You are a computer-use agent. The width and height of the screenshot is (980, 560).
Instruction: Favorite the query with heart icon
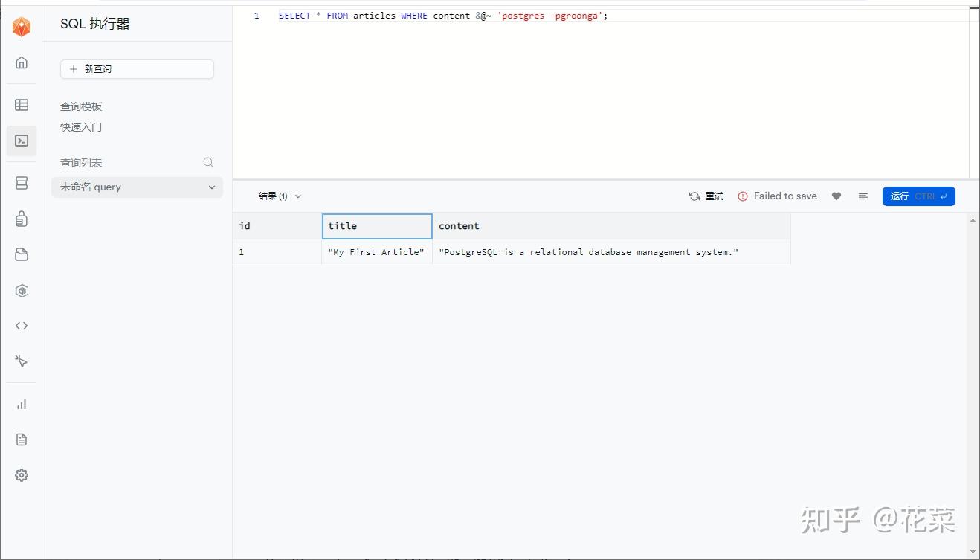(x=836, y=196)
